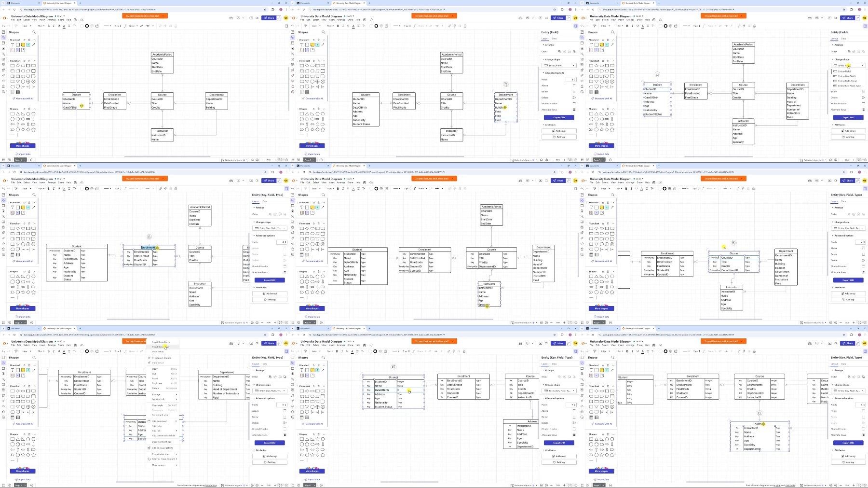Toggle Alternate Rows in middle-left frame panel

click(285, 272)
